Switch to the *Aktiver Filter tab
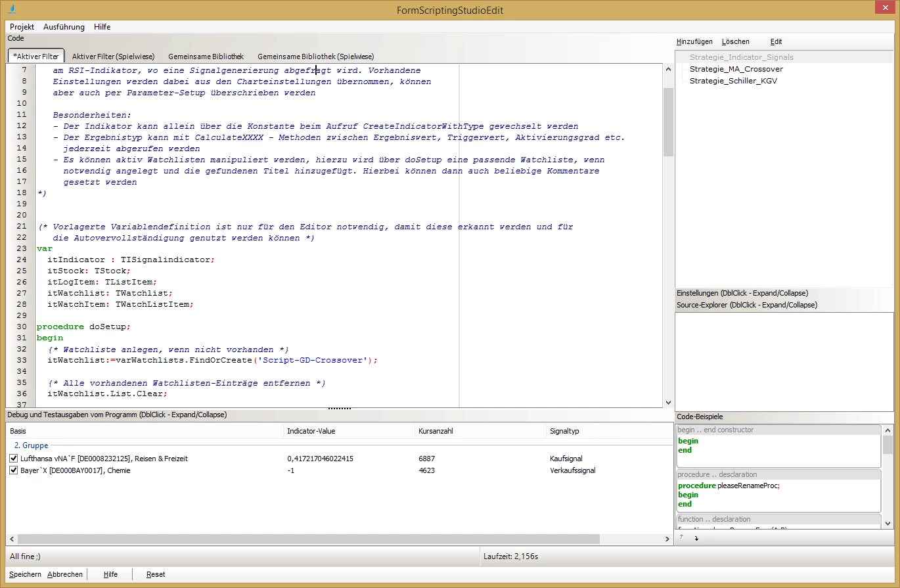The height and width of the screenshot is (588, 900). click(x=36, y=57)
